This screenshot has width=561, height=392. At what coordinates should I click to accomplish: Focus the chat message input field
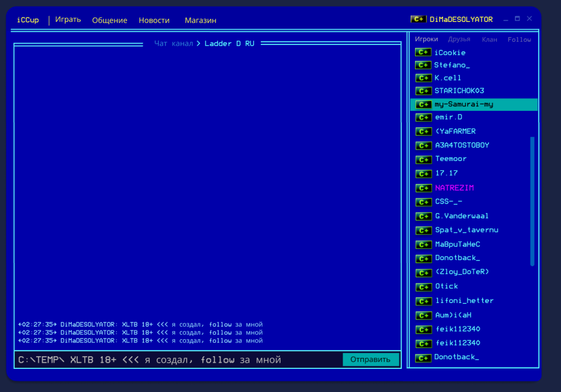(179, 360)
